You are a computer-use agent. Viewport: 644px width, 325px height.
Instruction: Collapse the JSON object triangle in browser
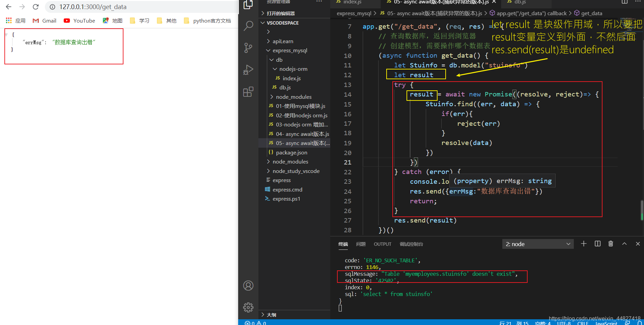point(6,35)
